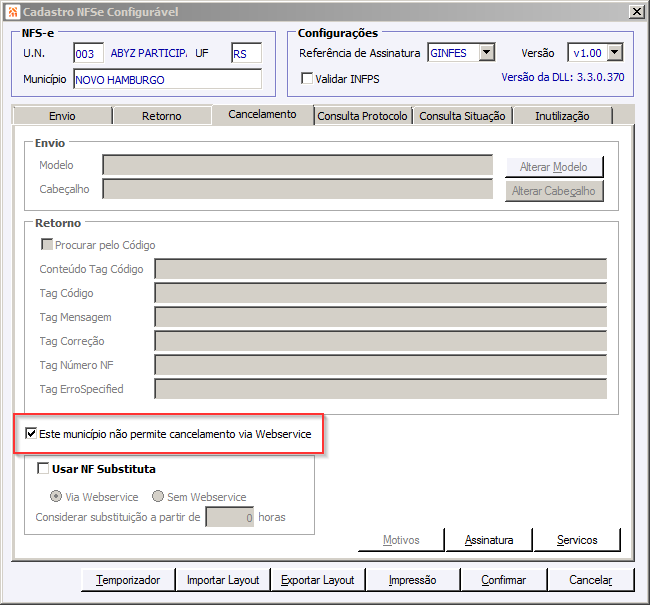Open the Impressão button

(x=412, y=580)
